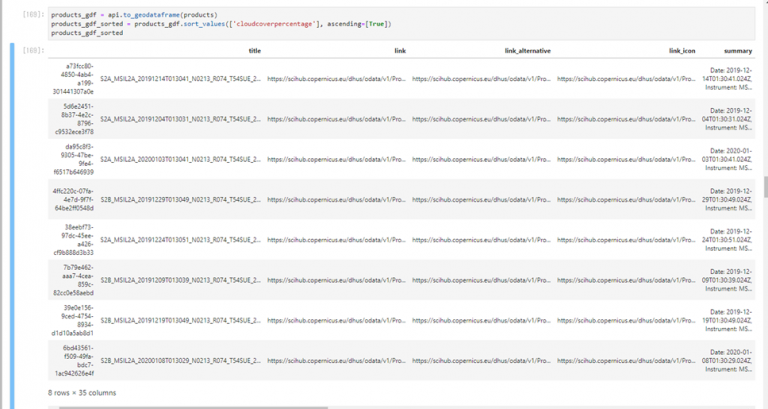Select title S2A_MSIL2A_20191214T013041 cell
This screenshot has width=768, height=409.
point(180,79)
